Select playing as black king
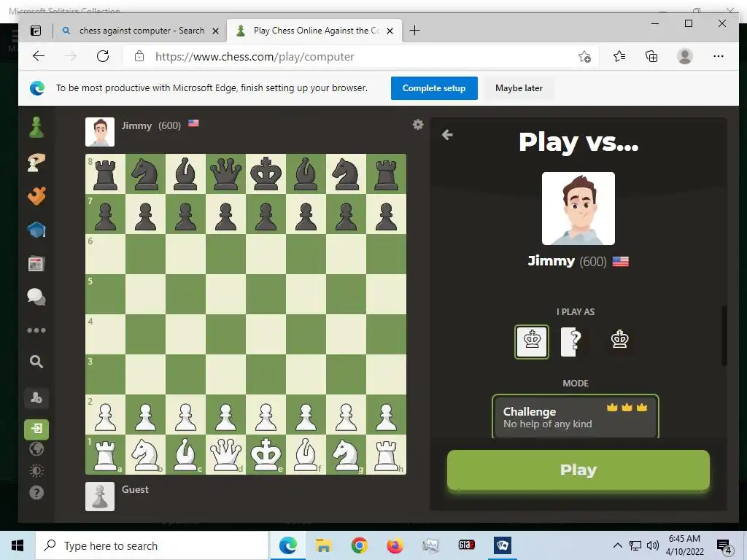Viewport: 747px width, 560px height. (x=619, y=340)
